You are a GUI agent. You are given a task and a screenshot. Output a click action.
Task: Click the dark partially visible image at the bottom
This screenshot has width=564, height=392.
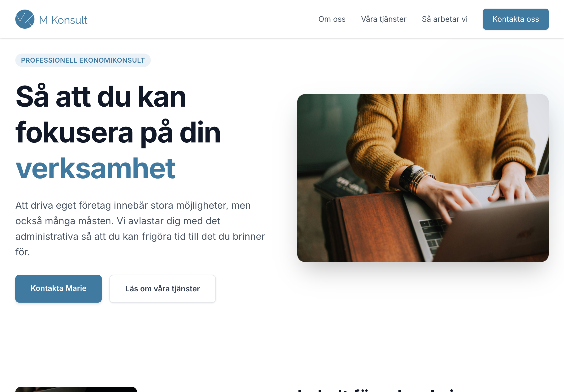tap(76, 389)
